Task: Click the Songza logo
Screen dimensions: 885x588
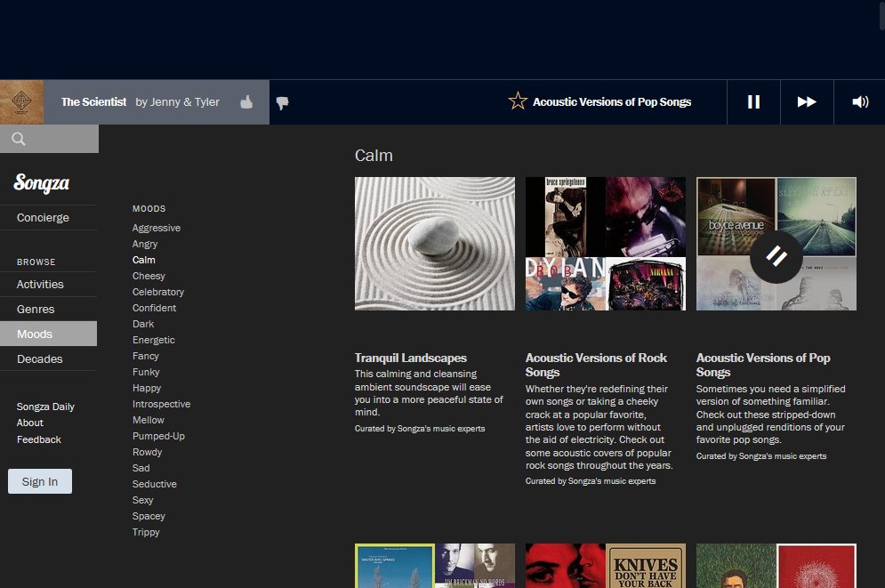Action: (41, 183)
